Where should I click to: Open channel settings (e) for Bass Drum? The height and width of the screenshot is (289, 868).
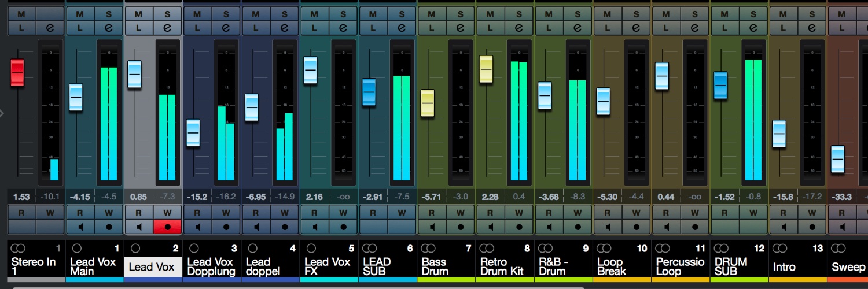pos(461,27)
